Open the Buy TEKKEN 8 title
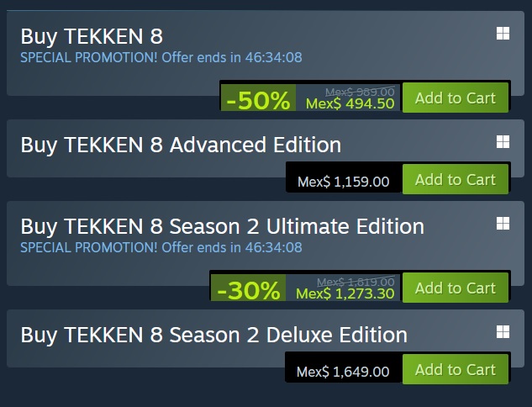Image resolution: width=532 pixels, height=407 pixels. pyautogui.click(x=92, y=37)
